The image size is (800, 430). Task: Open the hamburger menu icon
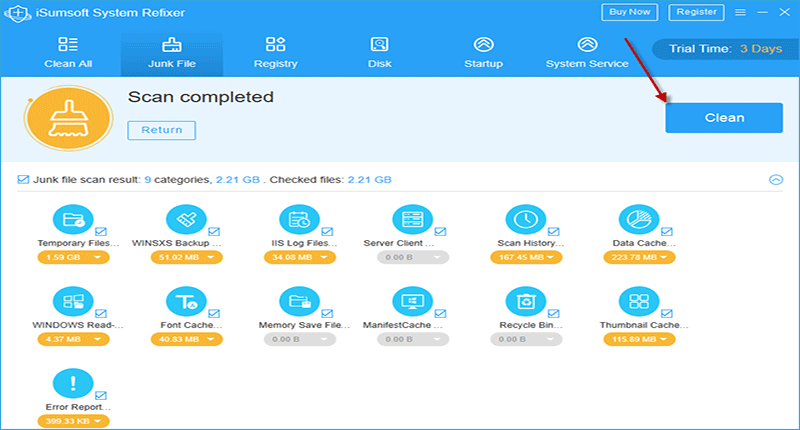740,12
